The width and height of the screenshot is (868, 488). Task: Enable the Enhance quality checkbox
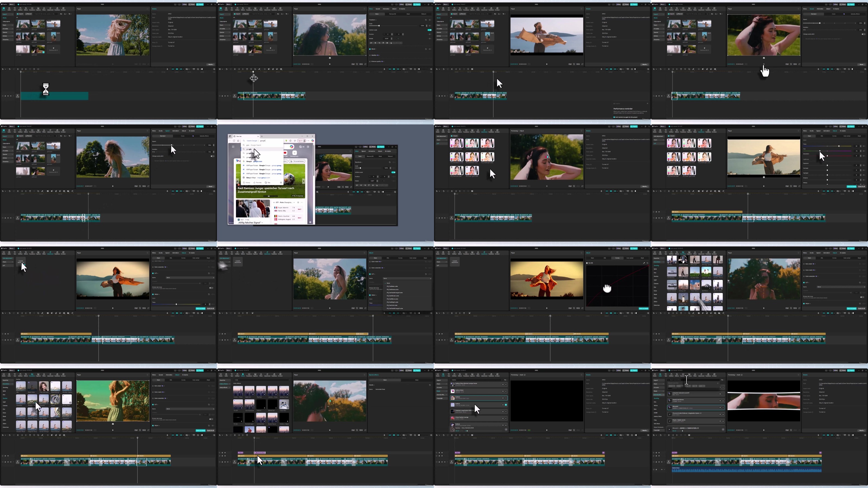(x=370, y=62)
